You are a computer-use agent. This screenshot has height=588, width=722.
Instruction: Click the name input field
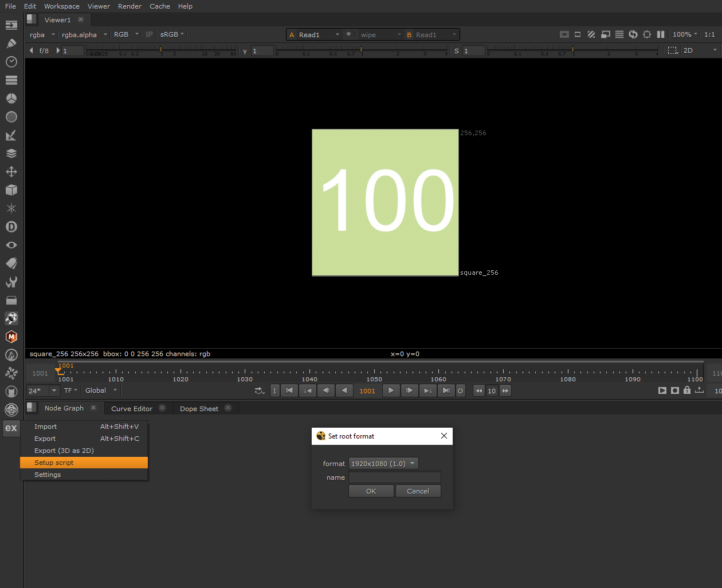point(395,477)
